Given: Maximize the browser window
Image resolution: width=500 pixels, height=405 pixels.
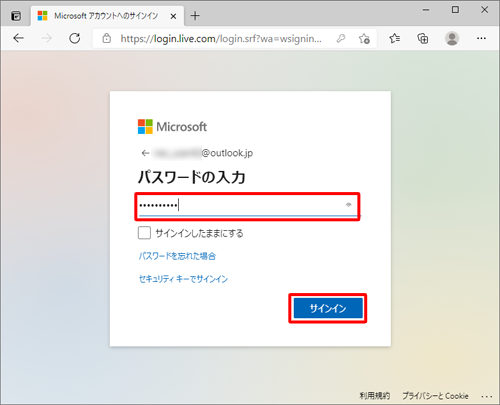Looking at the screenshot, I should tap(455, 10).
